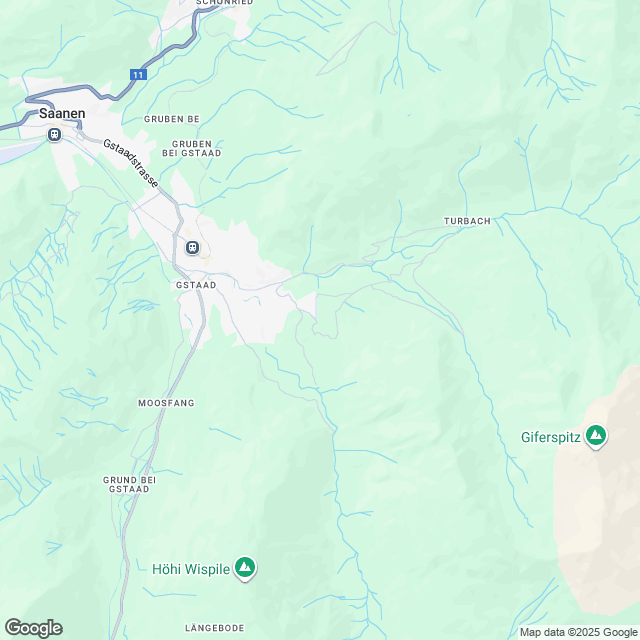Click the Map data ©2025 Google attribution
640x640 pixels.
pos(579,632)
